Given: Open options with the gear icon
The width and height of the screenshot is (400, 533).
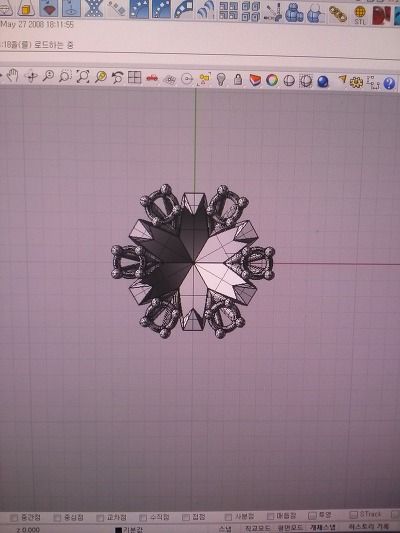Looking at the screenshot, I should coord(356,82).
